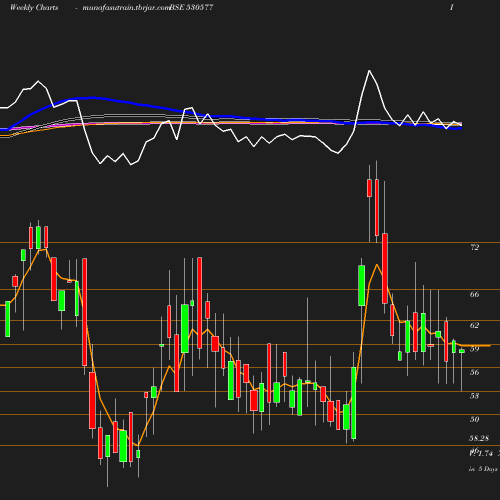Click the price axis label '62'

pos(475,325)
